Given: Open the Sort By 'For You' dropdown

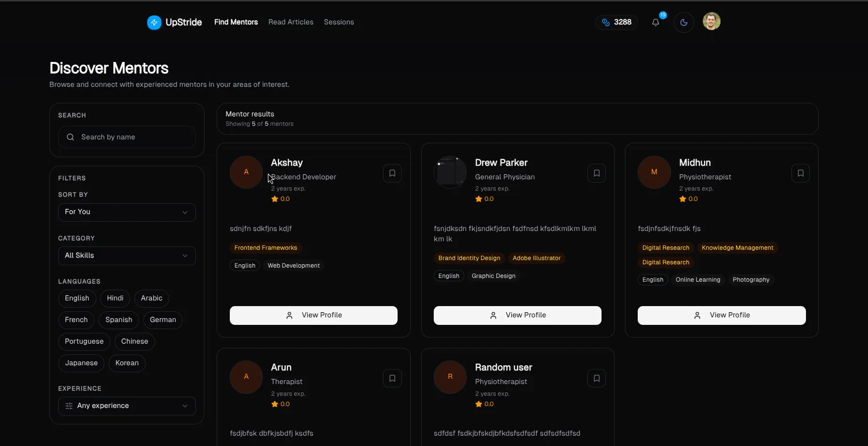Looking at the screenshot, I should (127, 212).
